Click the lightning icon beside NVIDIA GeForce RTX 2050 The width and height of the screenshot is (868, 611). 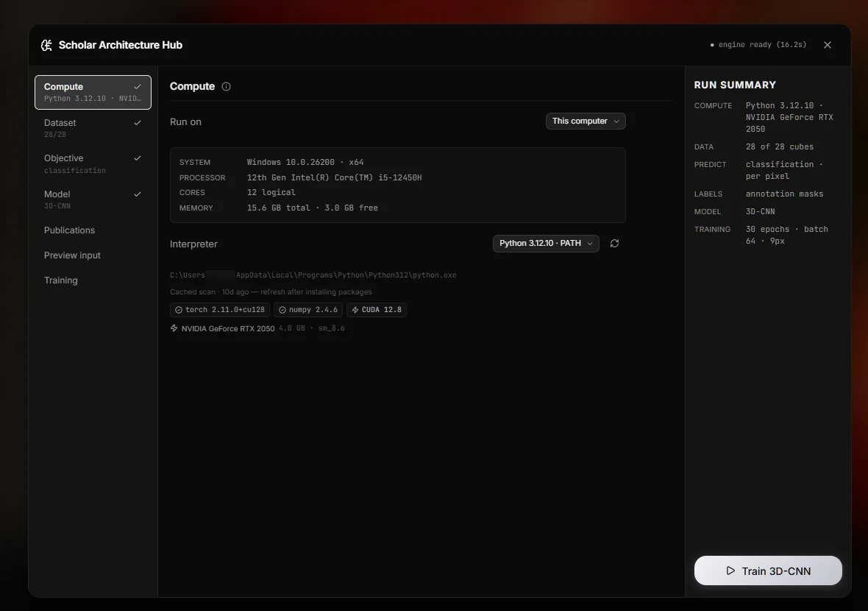pos(174,328)
